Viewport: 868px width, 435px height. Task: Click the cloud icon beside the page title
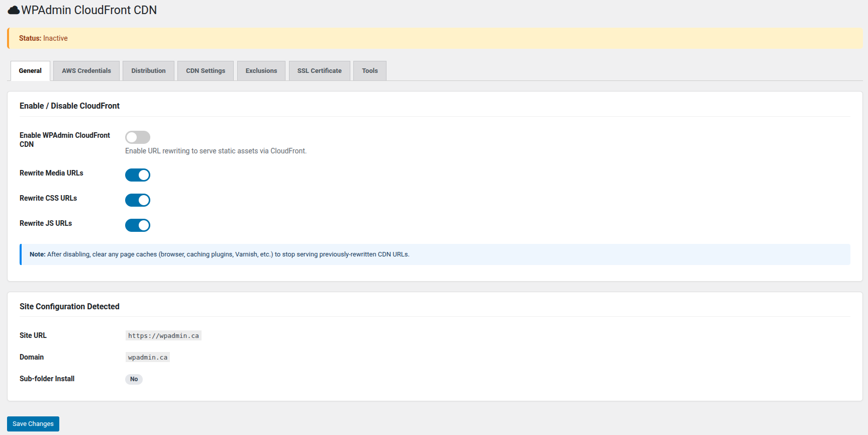point(14,10)
